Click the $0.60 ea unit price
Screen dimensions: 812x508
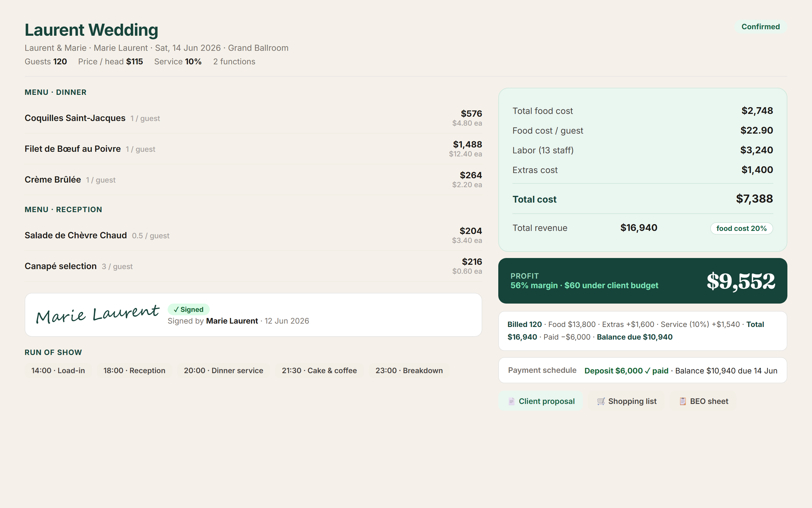click(467, 271)
